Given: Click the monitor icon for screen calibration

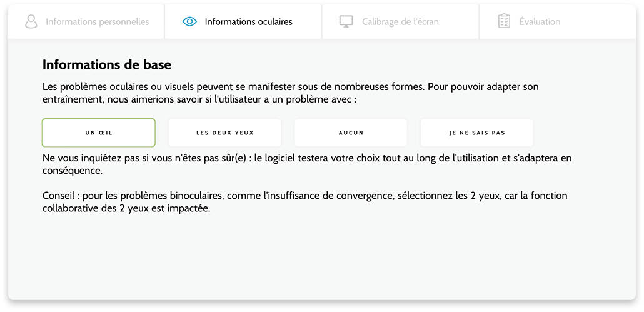Looking at the screenshot, I should (x=346, y=21).
